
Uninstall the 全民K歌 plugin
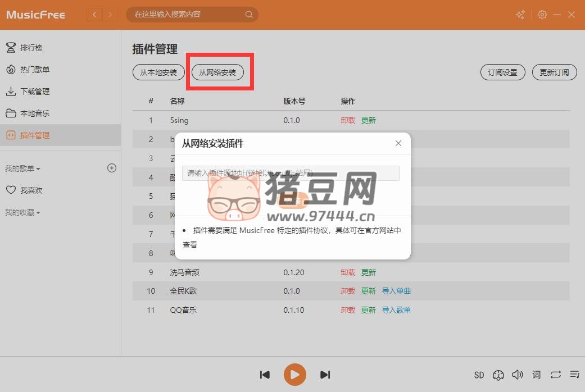(348, 291)
